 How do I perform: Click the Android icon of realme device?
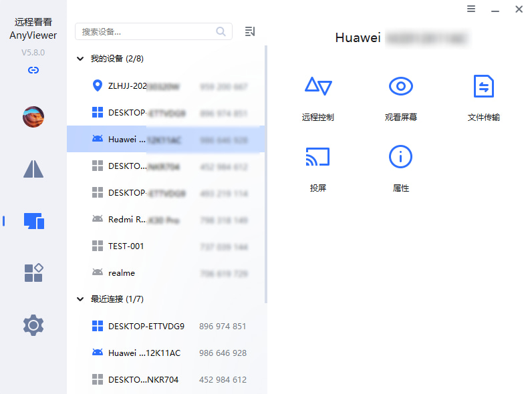(98, 272)
